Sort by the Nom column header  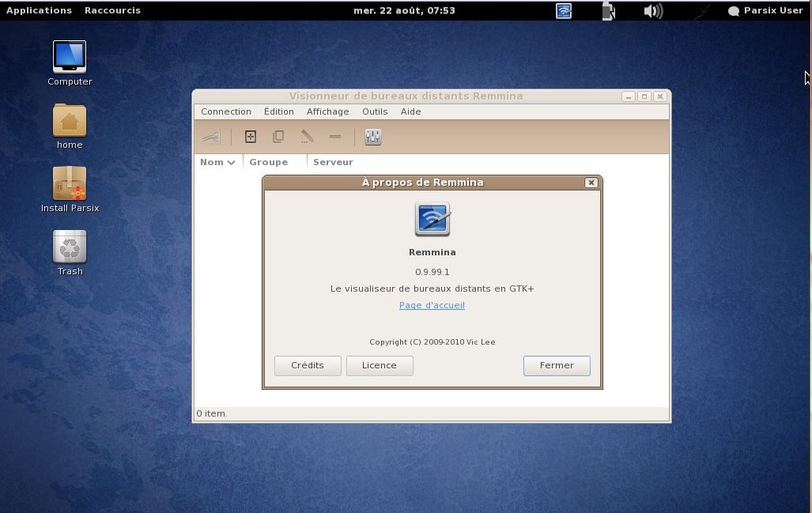coord(218,162)
